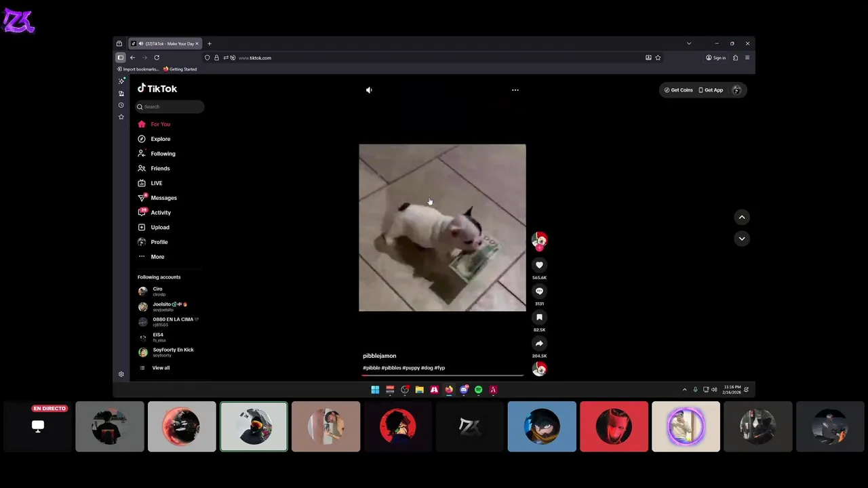Open the Joelsito following account
Viewport: 868px width, 488px height.
click(163, 306)
